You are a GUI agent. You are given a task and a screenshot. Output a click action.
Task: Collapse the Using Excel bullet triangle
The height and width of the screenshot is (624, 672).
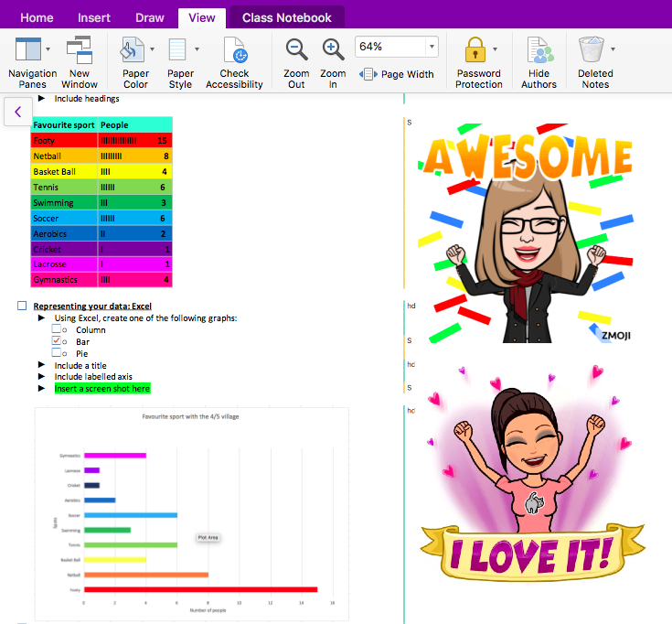coord(41,317)
